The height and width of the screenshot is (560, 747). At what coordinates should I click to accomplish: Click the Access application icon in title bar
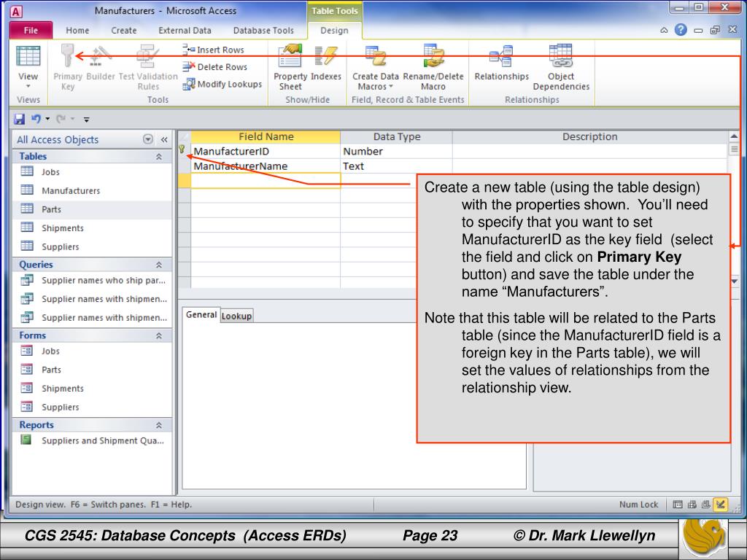tap(16, 12)
